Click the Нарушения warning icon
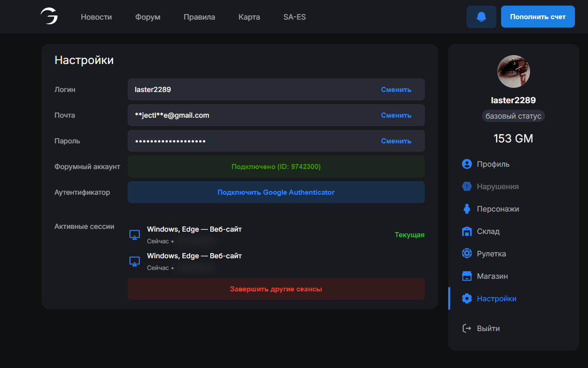588x368 pixels. click(x=466, y=186)
